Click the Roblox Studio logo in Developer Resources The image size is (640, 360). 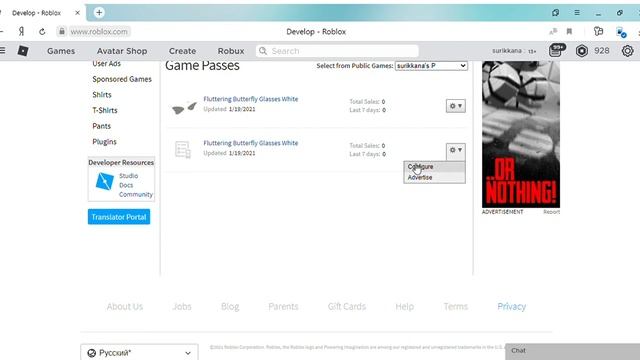[x=104, y=181]
